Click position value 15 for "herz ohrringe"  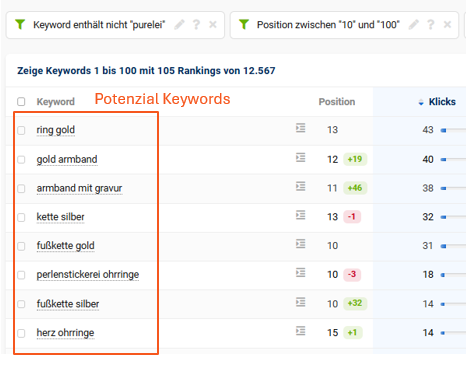coord(332,333)
